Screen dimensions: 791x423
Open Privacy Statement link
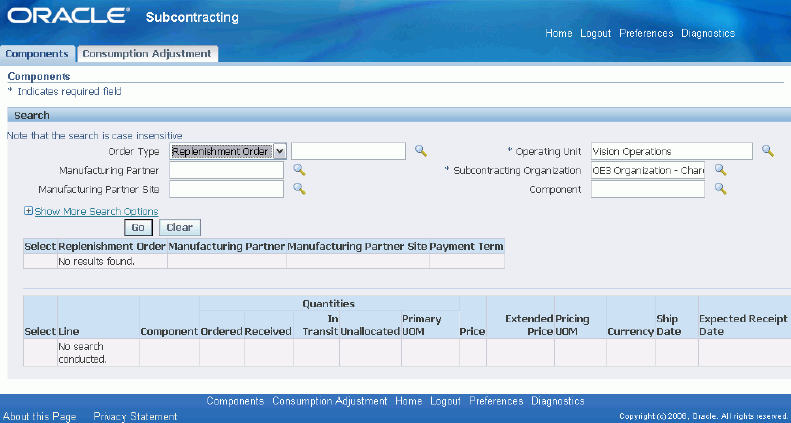(135, 416)
